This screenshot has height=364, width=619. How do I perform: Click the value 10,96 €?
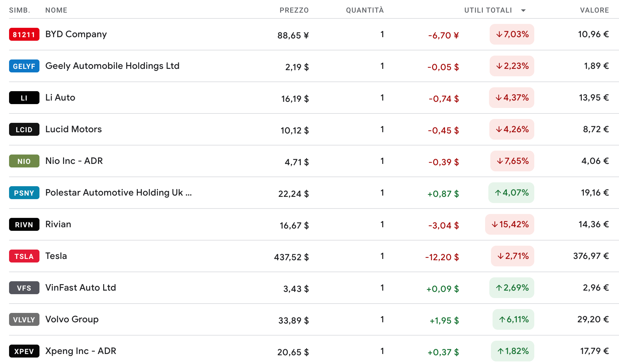(593, 34)
